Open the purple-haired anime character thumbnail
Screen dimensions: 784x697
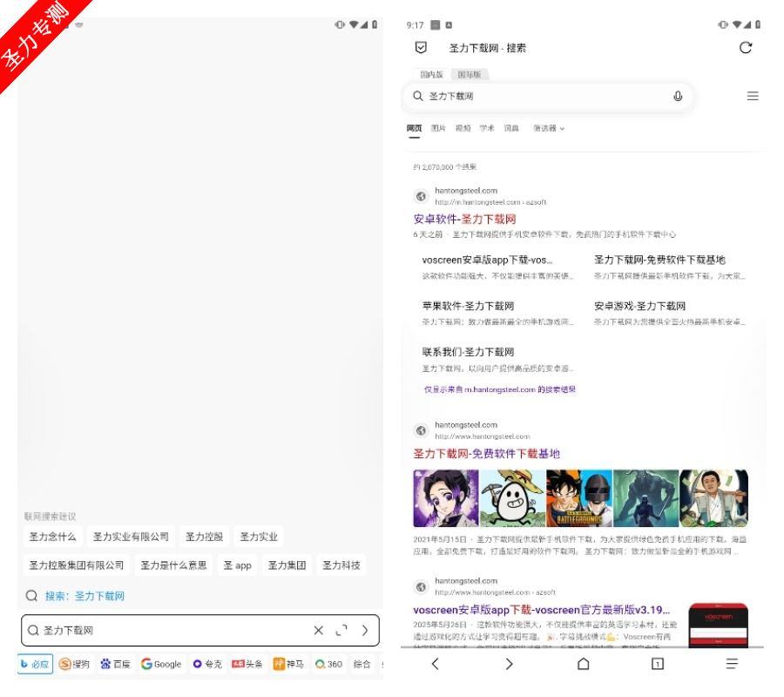[x=446, y=498]
